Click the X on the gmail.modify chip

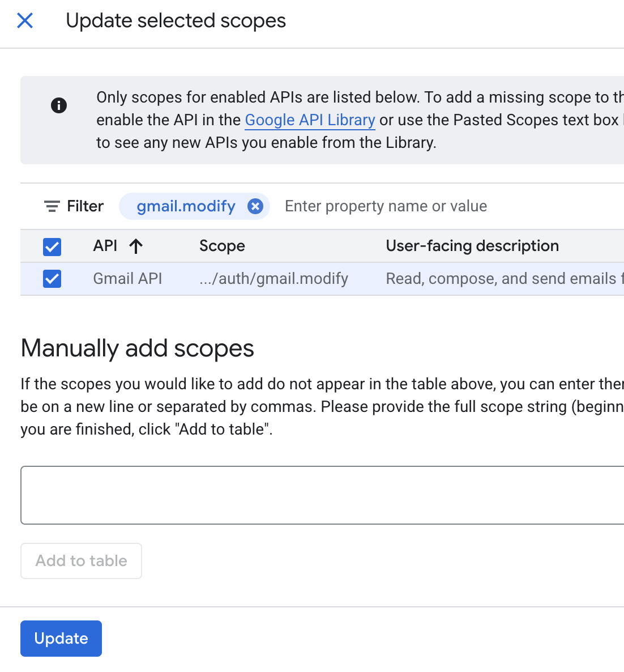(x=255, y=206)
